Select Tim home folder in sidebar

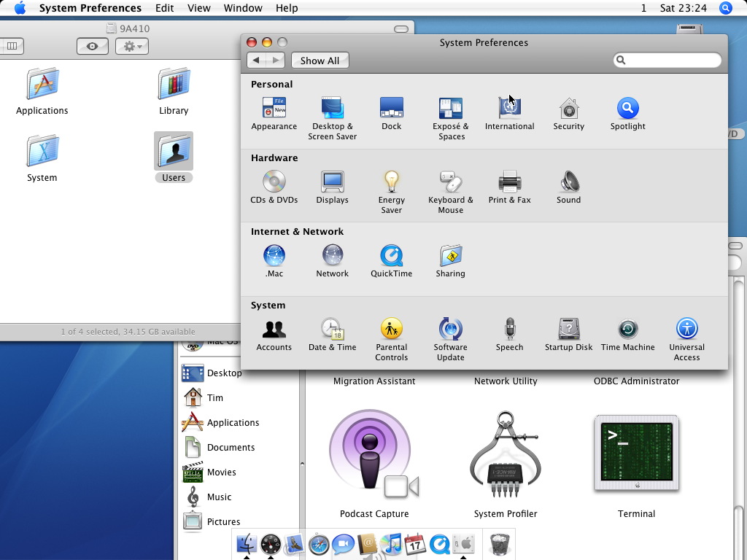click(x=204, y=397)
